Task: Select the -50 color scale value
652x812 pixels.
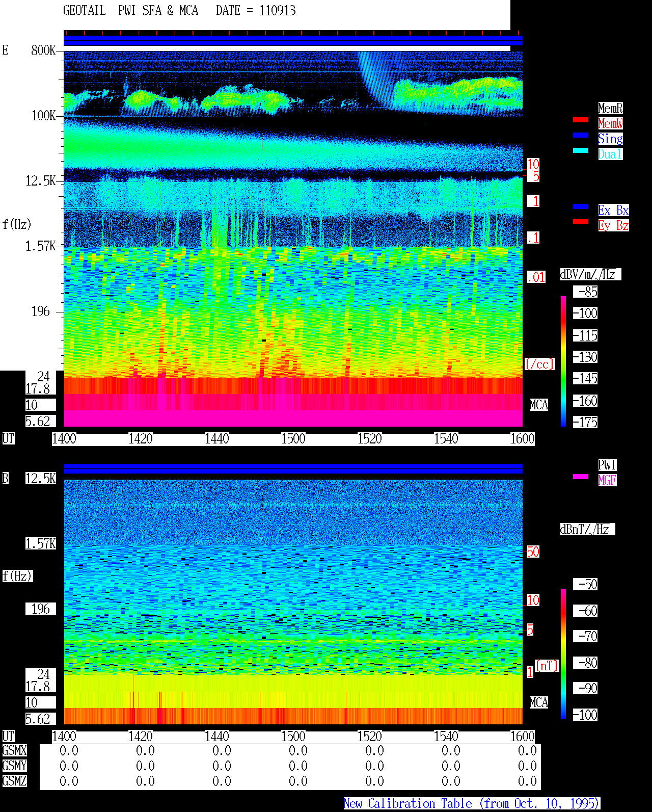Action: tap(585, 584)
